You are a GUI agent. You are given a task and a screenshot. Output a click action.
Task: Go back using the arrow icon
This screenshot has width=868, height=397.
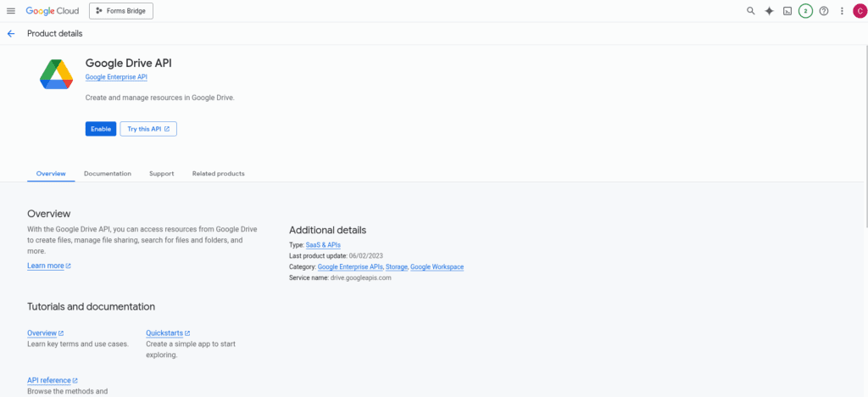tap(11, 34)
